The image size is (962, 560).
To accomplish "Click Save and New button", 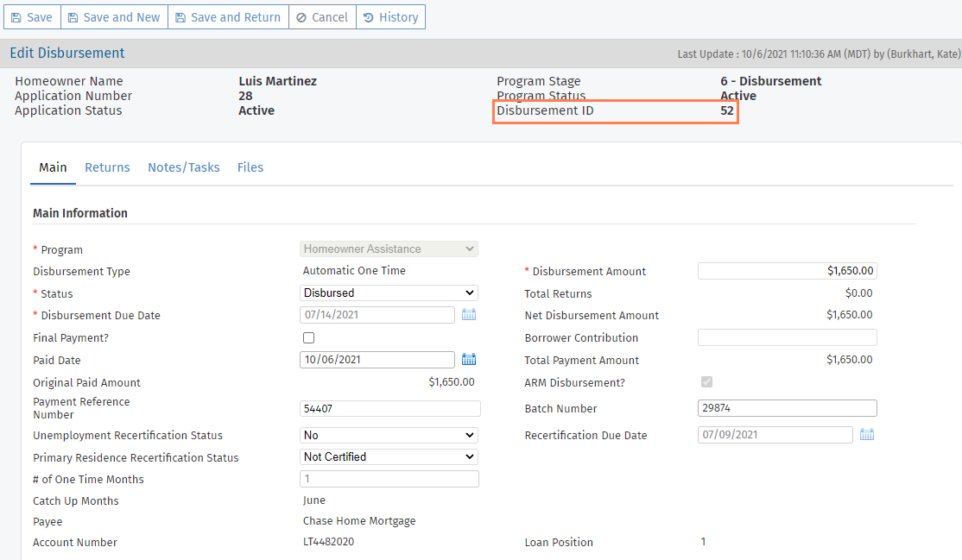I will click(x=114, y=17).
